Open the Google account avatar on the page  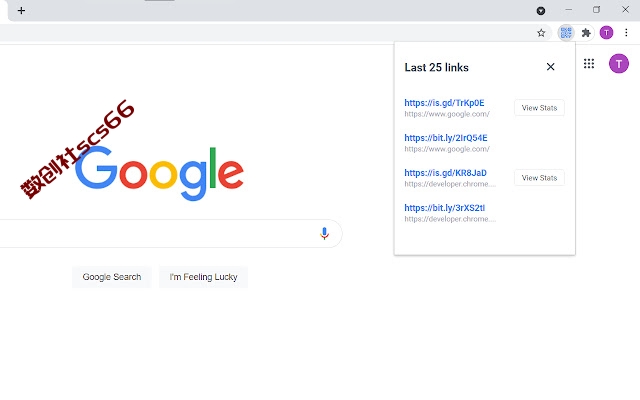click(619, 64)
